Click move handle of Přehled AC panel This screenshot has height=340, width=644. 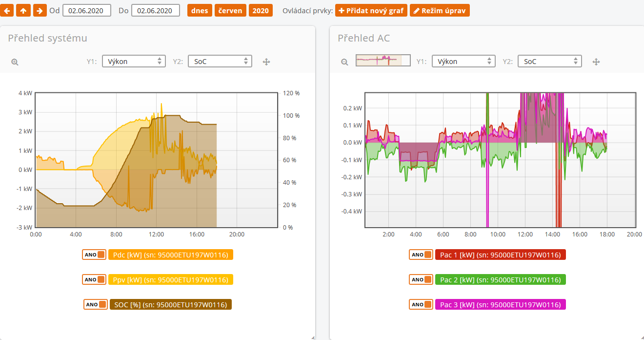(596, 62)
